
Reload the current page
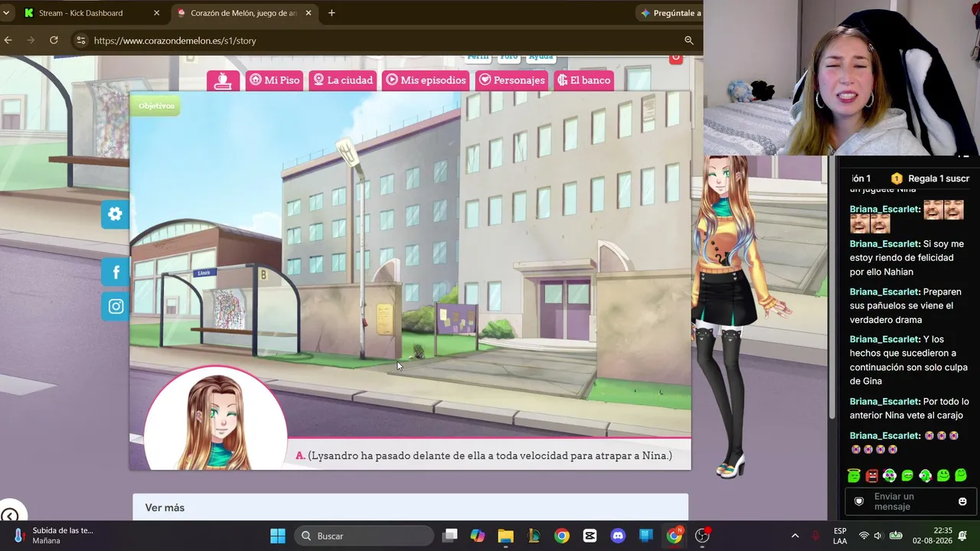[54, 41]
